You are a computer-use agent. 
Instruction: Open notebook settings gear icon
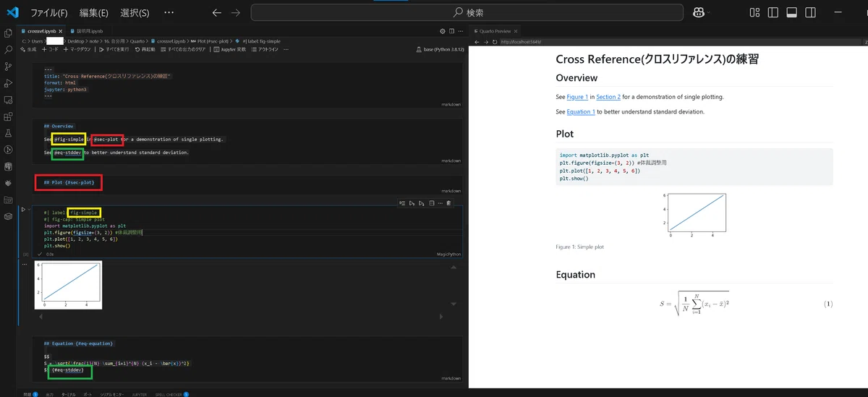point(443,31)
